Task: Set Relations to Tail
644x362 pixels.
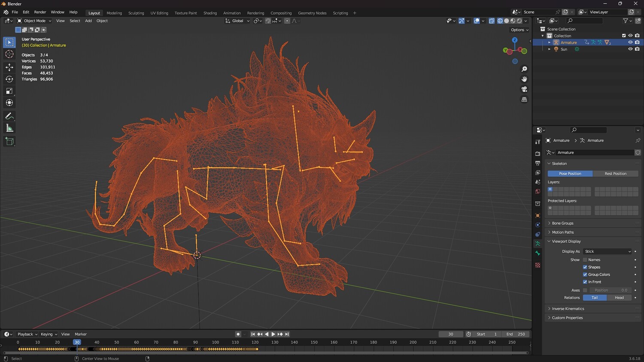Action: [595, 298]
